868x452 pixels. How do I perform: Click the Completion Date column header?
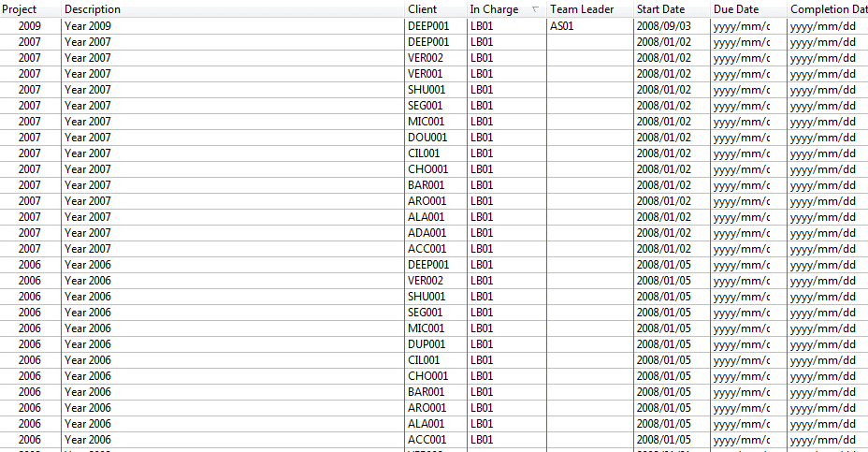point(828,9)
